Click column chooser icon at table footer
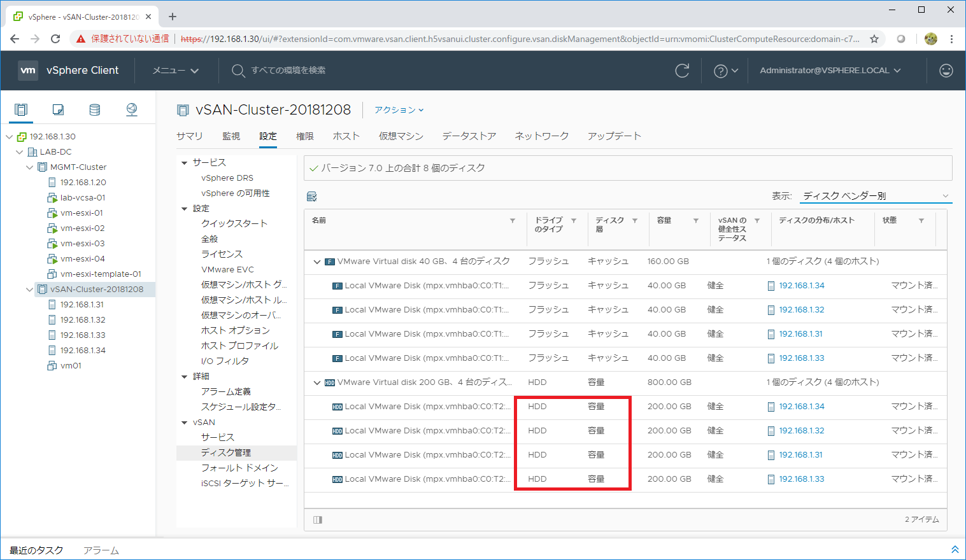Viewport: 966px width, 560px height. 318,520
